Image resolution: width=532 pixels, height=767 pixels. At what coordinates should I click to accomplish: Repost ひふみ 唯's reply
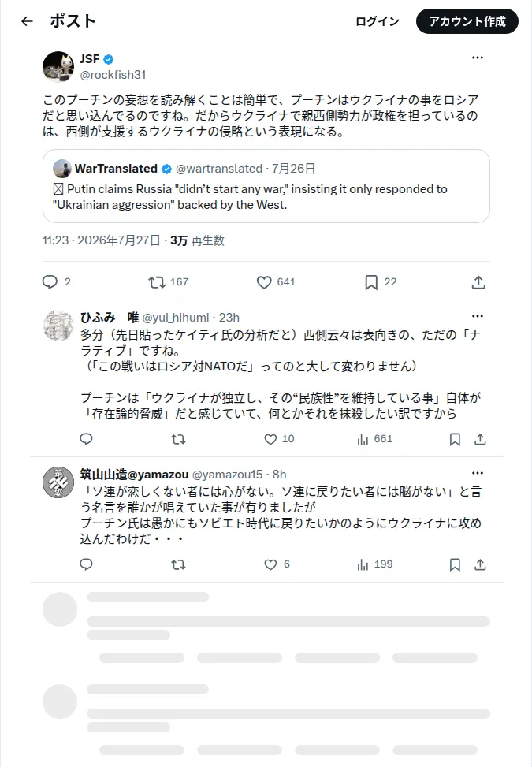pyautogui.click(x=178, y=439)
